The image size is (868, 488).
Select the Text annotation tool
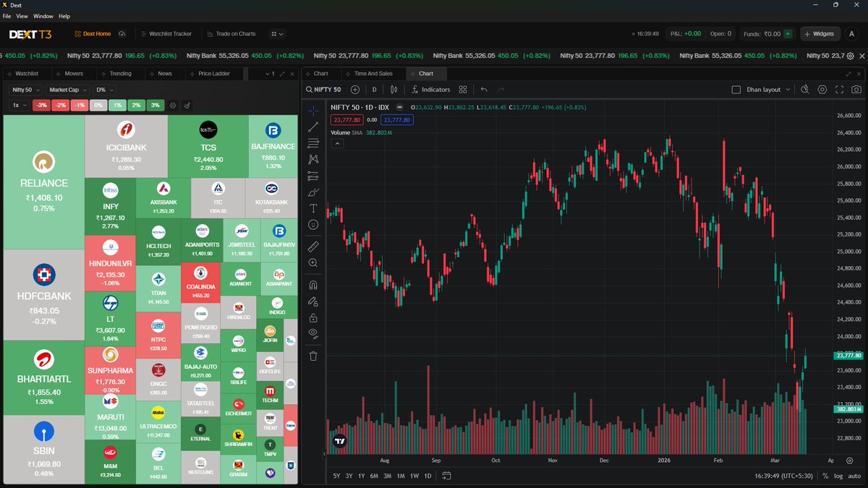pyautogui.click(x=313, y=208)
